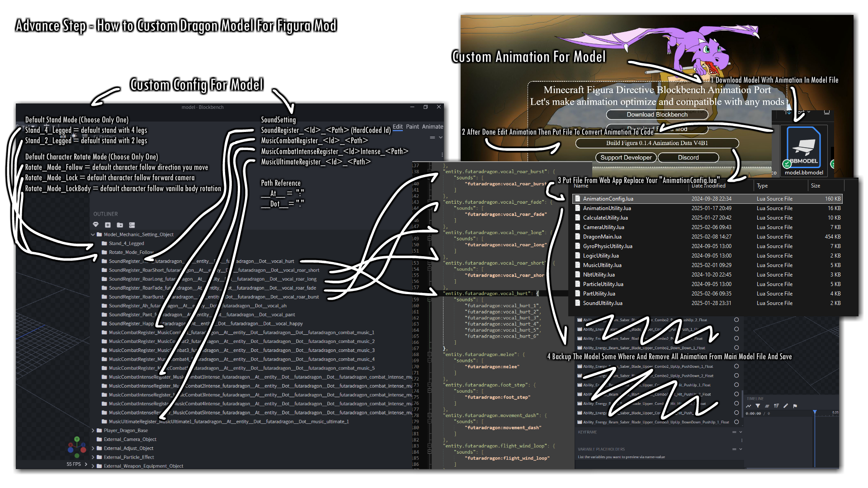Switch to the Edit mode tab
Viewport: 868px width, 488px height.
point(398,127)
